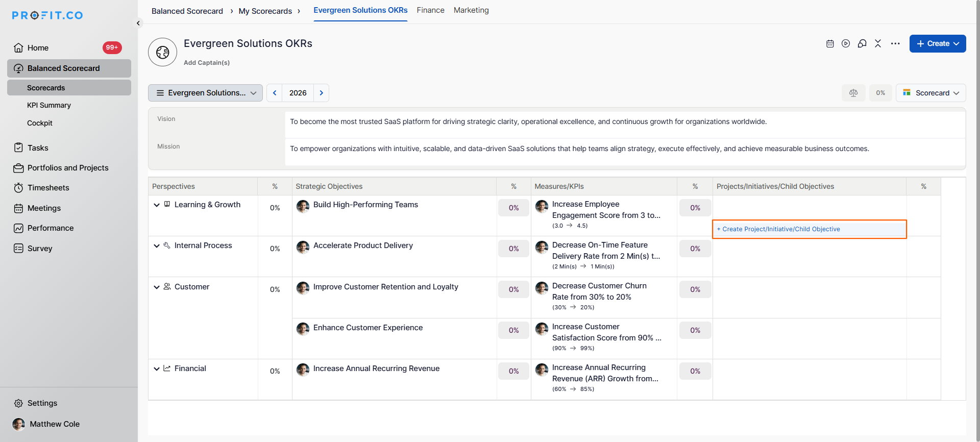Open the Scorecard view dropdown
The image size is (980, 442).
click(x=931, y=93)
